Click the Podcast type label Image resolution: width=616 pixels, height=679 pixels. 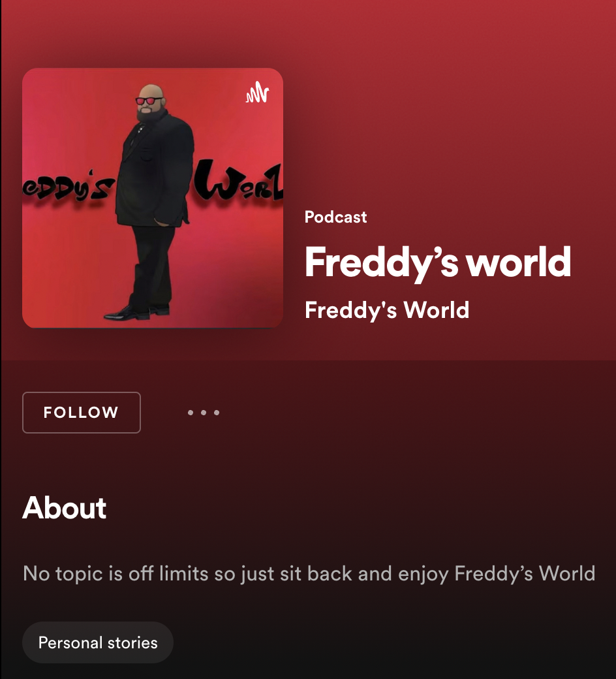335,217
